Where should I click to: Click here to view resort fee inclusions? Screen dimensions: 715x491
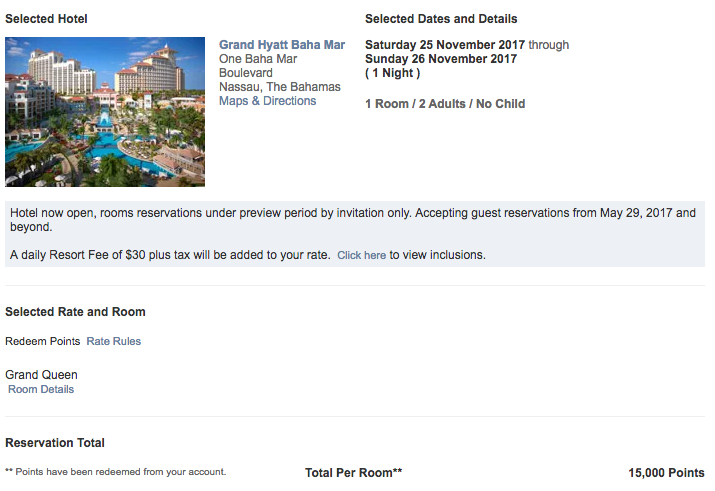pyautogui.click(x=361, y=255)
